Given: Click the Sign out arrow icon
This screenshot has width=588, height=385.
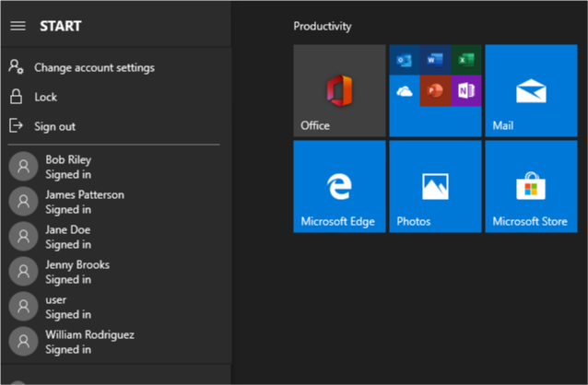Looking at the screenshot, I should click(x=16, y=125).
